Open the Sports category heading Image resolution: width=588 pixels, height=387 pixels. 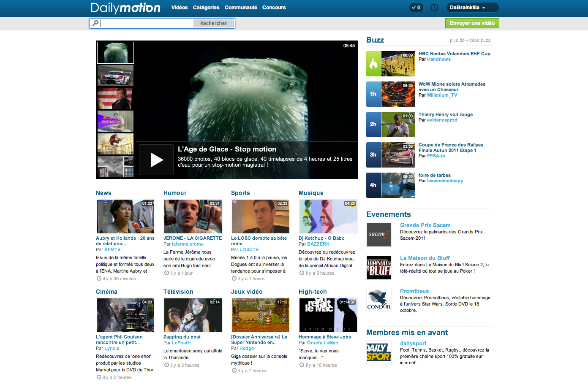click(x=240, y=193)
